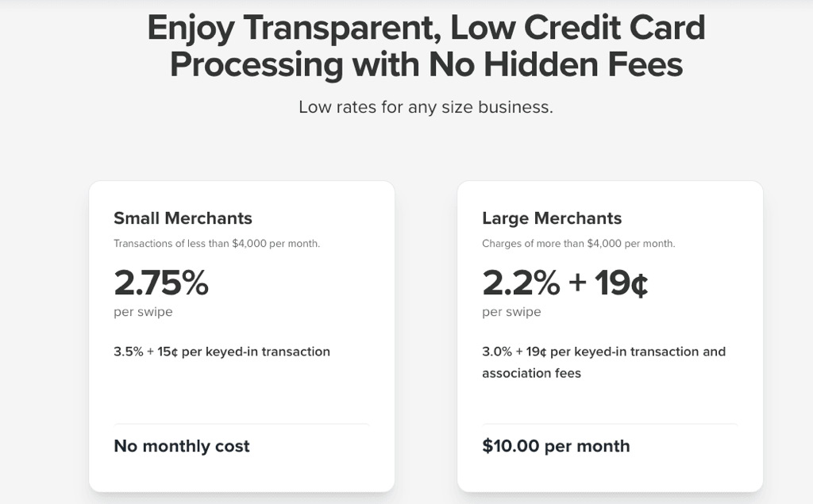Viewport: 813px width, 504px height.
Task: Click "per swipe" under the 2.2% rate
Action: point(511,312)
